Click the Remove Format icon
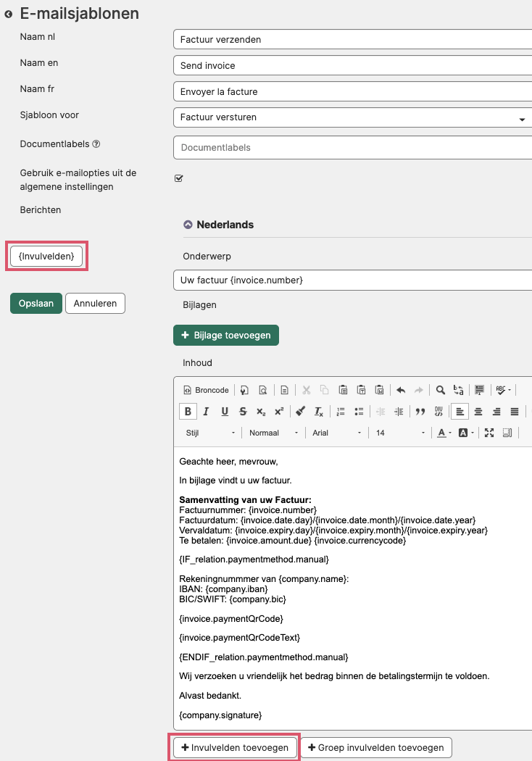 click(x=318, y=412)
